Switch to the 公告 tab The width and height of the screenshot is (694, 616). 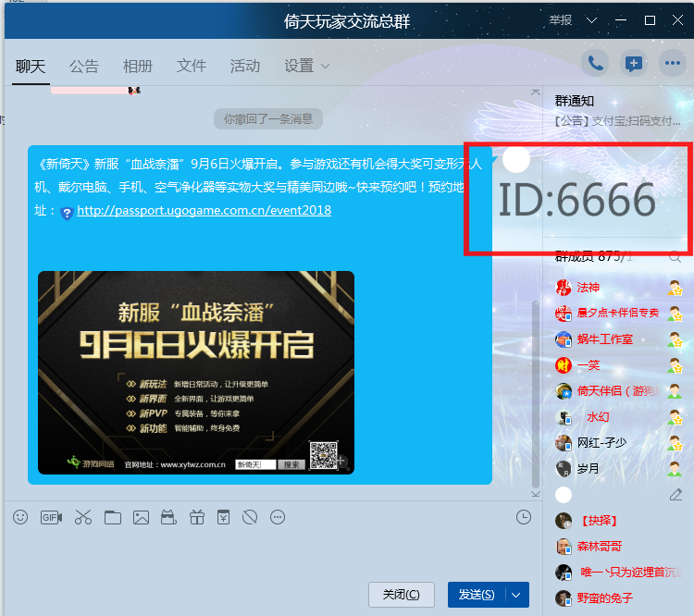tap(83, 66)
